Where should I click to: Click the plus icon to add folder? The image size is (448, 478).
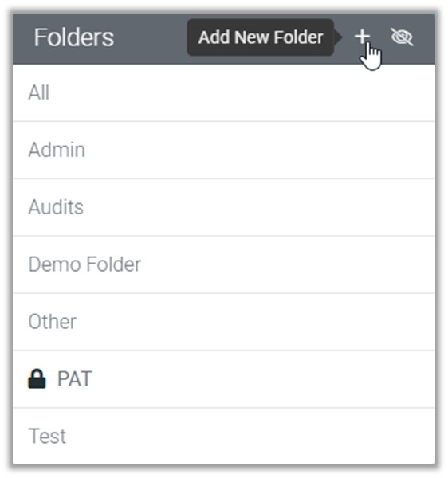tap(362, 37)
